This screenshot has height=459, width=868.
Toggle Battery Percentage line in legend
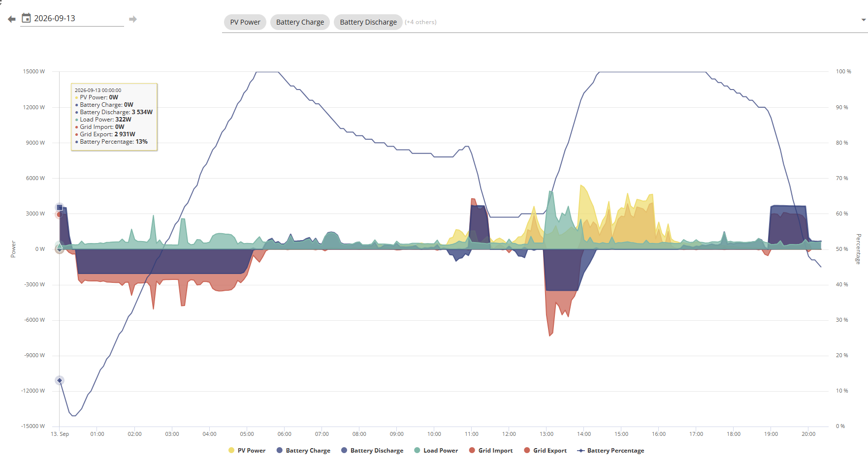point(611,451)
